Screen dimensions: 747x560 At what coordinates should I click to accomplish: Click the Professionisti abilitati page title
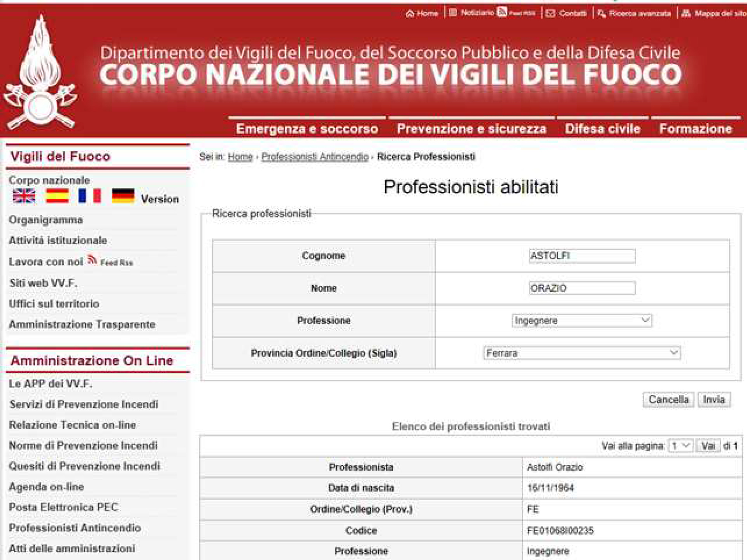pyautogui.click(x=471, y=187)
